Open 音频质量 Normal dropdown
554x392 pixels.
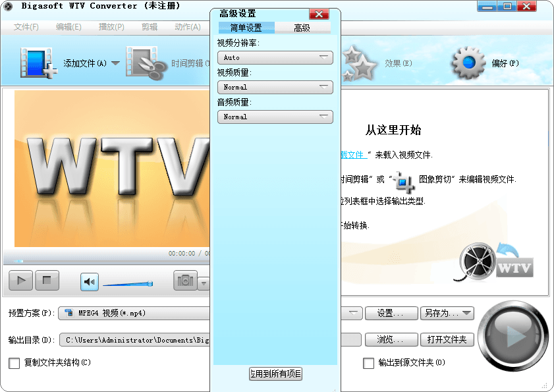275,117
